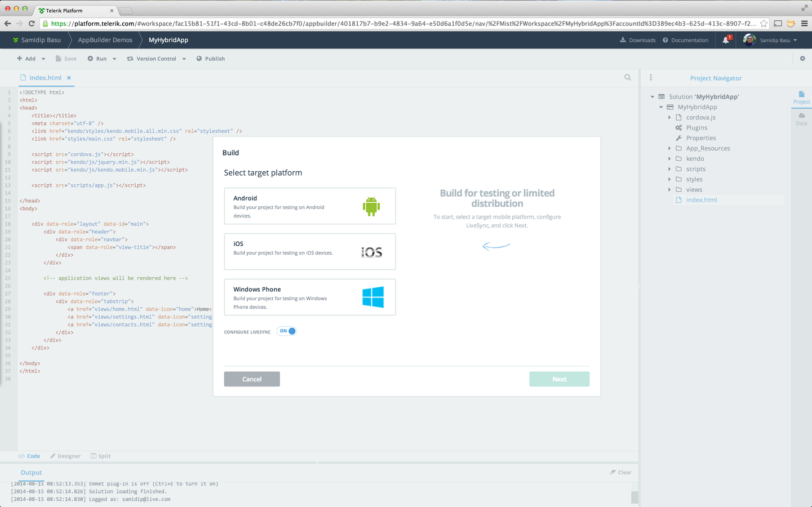Image resolution: width=812 pixels, height=507 pixels.
Task: Expand the styles folder
Action: 669,179
